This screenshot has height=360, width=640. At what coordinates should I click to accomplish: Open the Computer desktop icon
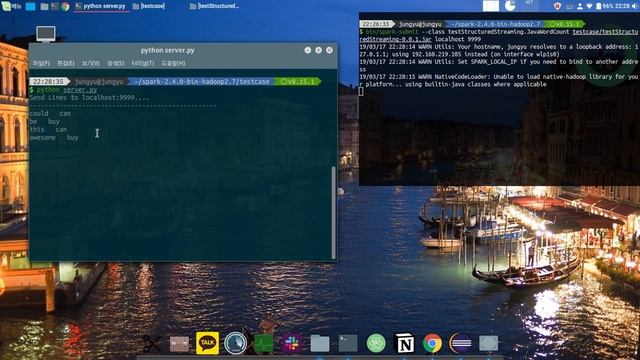tap(46, 34)
